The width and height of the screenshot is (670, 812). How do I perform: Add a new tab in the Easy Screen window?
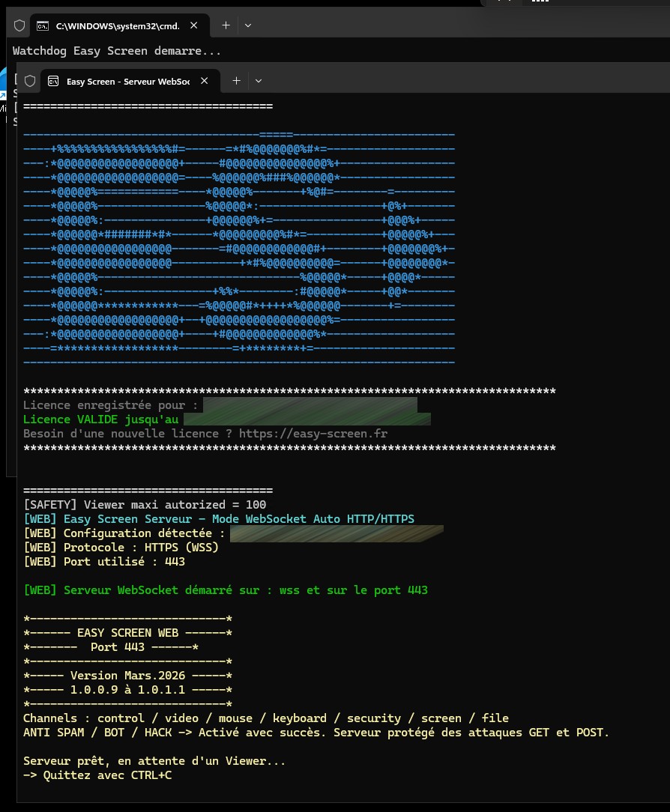click(236, 81)
